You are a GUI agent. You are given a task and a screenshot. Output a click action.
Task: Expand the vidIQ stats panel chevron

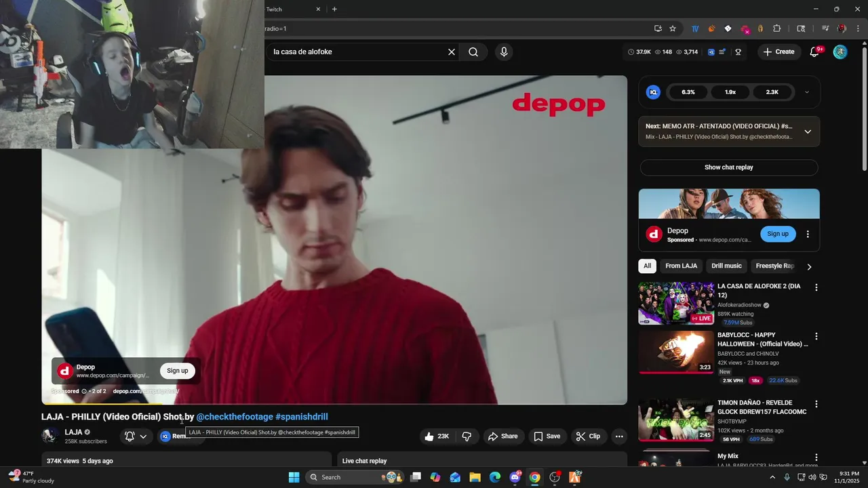click(x=806, y=92)
